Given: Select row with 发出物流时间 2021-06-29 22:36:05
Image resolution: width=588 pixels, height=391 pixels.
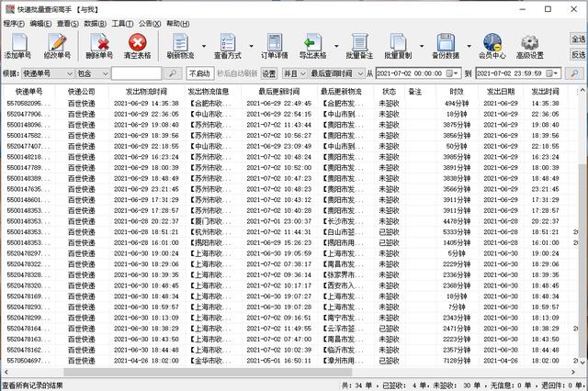Looking at the screenshot, I should click(291, 114).
